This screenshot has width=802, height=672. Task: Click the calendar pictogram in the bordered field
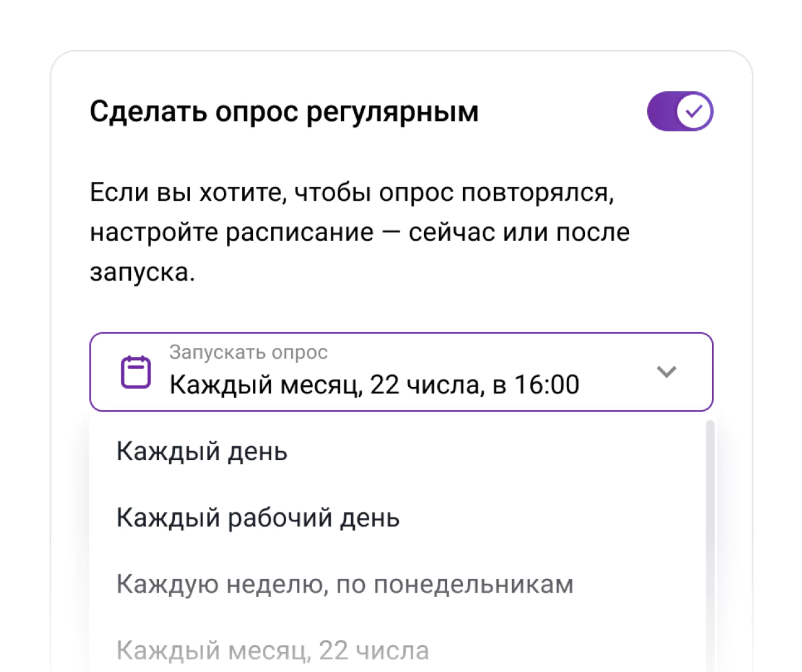[x=135, y=372]
